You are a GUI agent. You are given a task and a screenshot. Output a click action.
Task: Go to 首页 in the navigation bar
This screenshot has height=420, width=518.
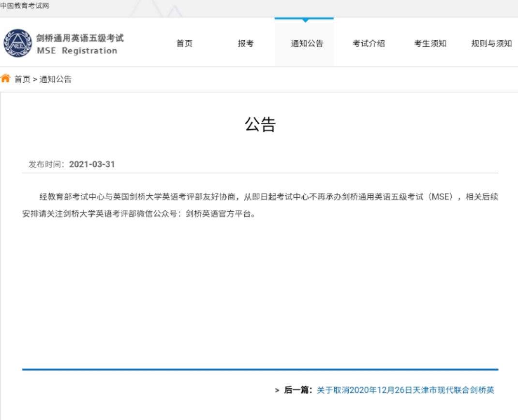184,43
